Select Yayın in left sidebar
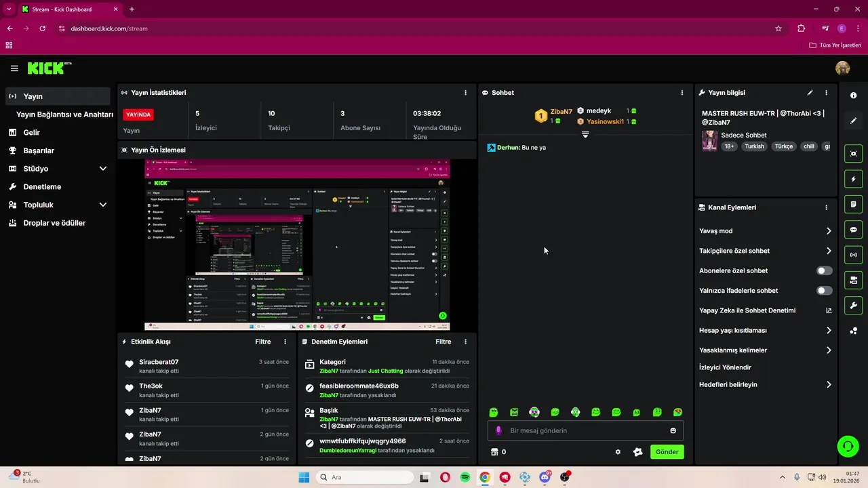Screen dimensions: 868x488 58,96
